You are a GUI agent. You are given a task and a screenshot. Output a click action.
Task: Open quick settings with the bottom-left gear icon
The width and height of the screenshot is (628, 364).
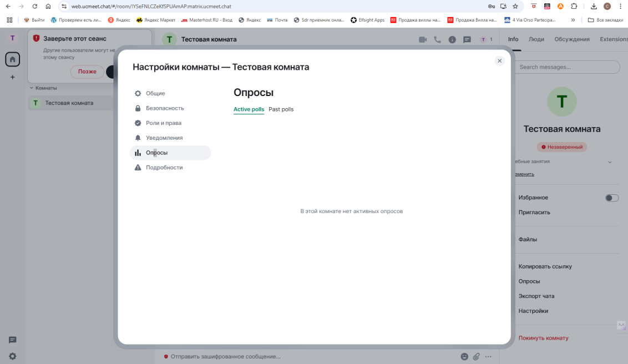pyautogui.click(x=12, y=356)
